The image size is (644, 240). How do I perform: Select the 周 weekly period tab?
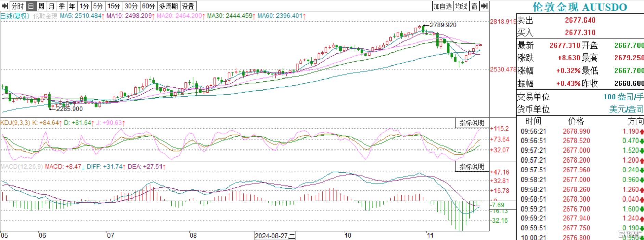coord(41,6)
